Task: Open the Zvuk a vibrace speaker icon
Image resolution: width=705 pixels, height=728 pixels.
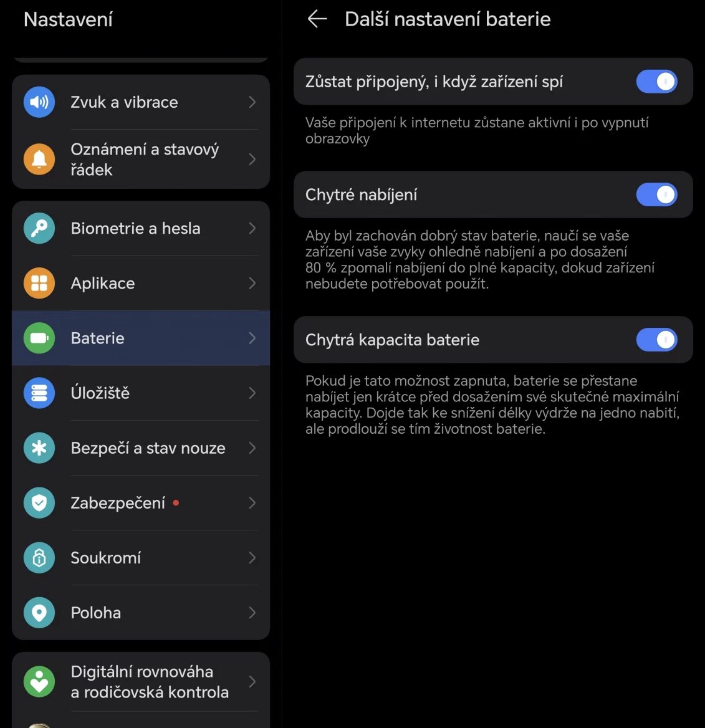Action: click(x=39, y=102)
